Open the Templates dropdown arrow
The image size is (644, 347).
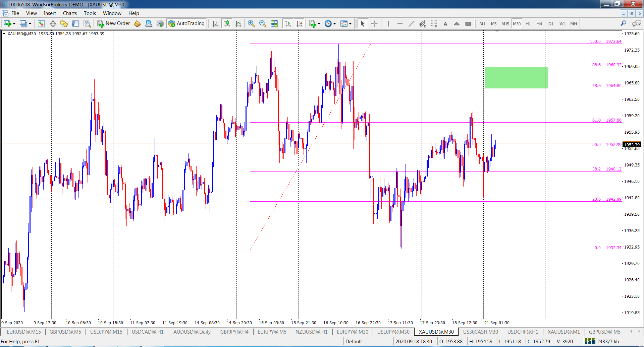(350, 24)
